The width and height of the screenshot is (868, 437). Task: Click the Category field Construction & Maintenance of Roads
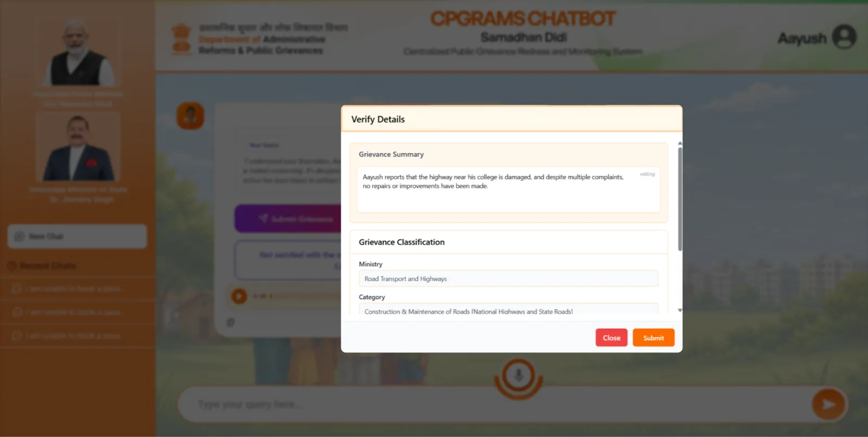click(x=508, y=310)
